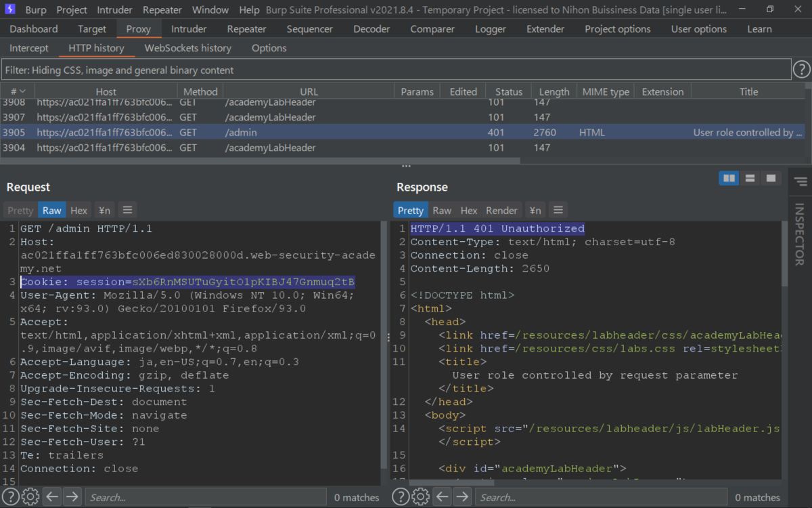Image resolution: width=812 pixels, height=508 pixels.
Task: Go to previous match in Request search
Action: (52, 496)
